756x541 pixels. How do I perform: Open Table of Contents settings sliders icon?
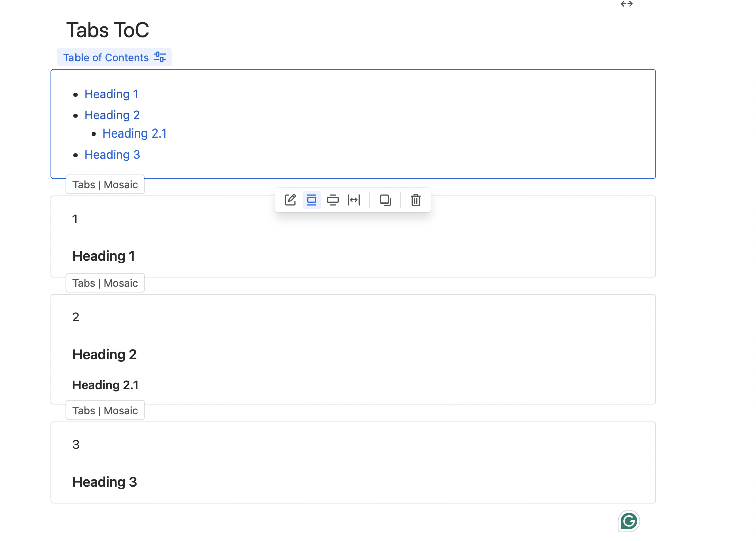click(x=160, y=57)
